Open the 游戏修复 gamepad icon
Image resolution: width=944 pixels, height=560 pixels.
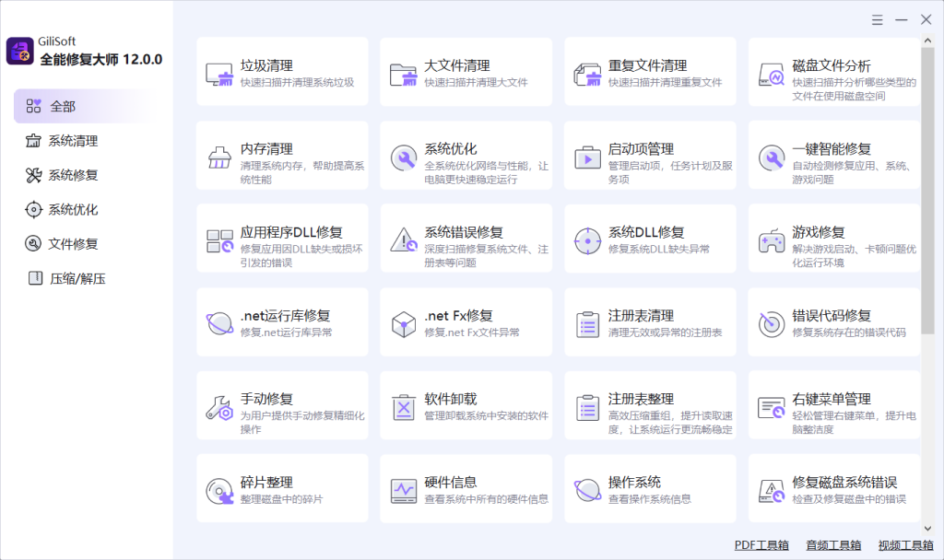click(771, 241)
